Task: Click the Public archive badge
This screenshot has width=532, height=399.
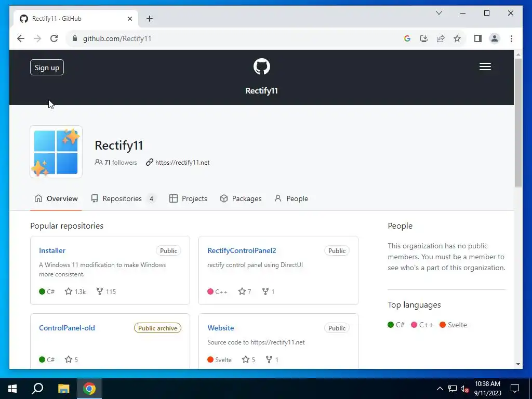Action: point(157,328)
